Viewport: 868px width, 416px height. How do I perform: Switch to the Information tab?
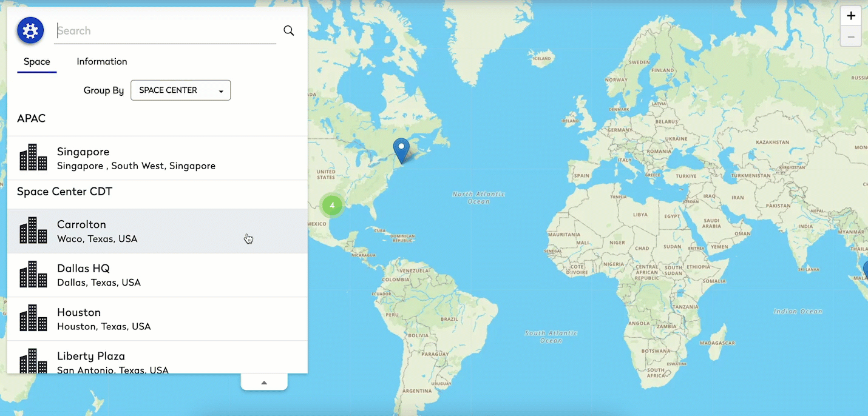pos(101,62)
